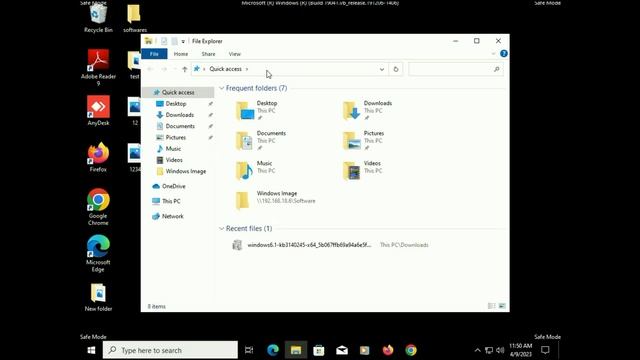Screen dimensions: 640x360
Task: Select Downloads in the navigation pane
Action: pyautogui.click(x=180, y=115)
